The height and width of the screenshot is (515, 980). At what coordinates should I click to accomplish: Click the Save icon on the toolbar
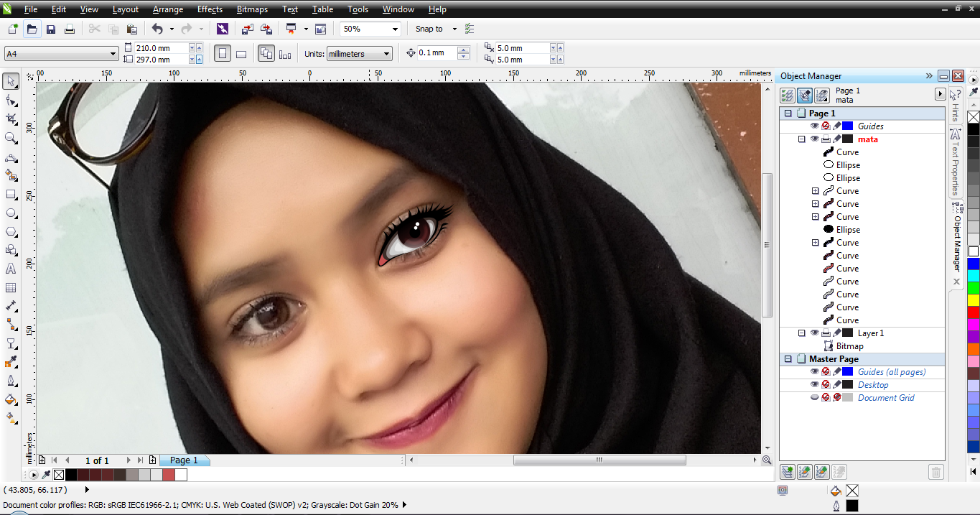click(51, 29)
